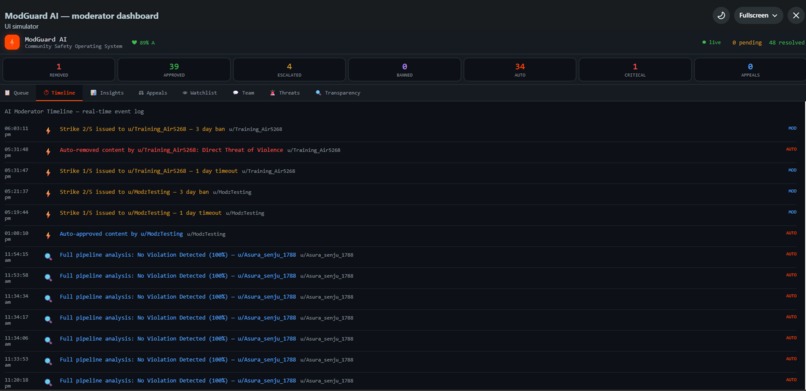Click the Team tab speech bubble icon

pos(235,93)
